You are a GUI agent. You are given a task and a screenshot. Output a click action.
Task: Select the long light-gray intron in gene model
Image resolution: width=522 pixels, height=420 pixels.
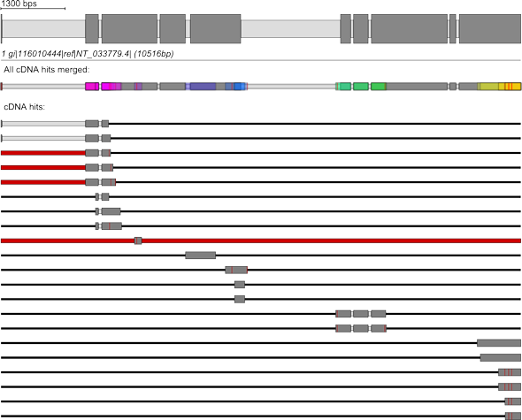tap(290, 28)
